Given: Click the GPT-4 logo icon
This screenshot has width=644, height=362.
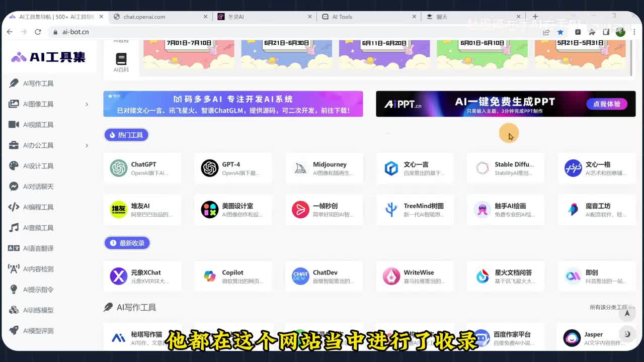Looking at the screenshot, I should point(210,168).
